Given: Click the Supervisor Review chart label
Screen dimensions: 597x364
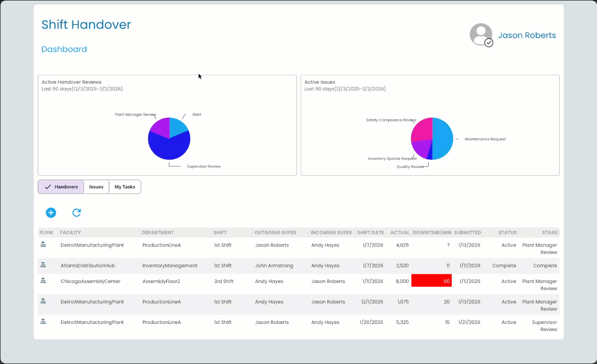Looking at the screenshot, I should pyautogui.click(x=204, y=167).
